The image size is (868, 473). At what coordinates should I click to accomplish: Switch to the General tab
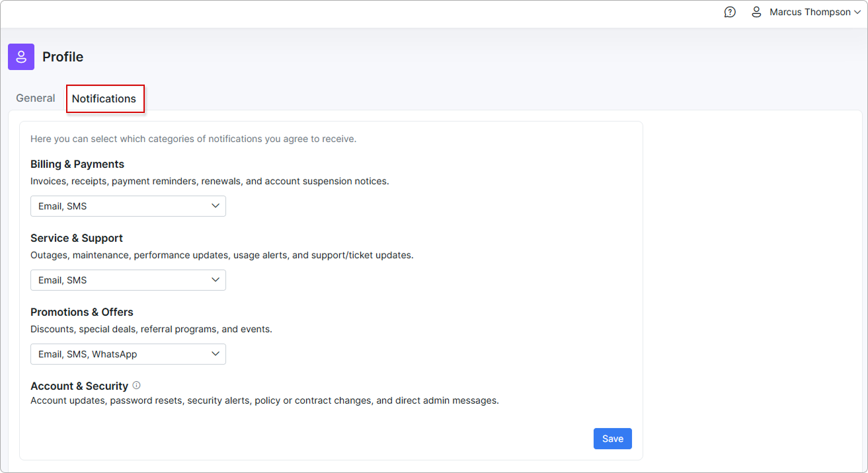(36, 98)
